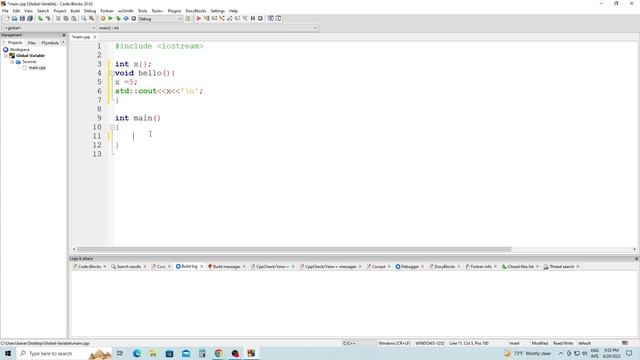This screenshot has width=640, height=360.
Task: Select the Workspace tree item
Action: coord(19,49)
